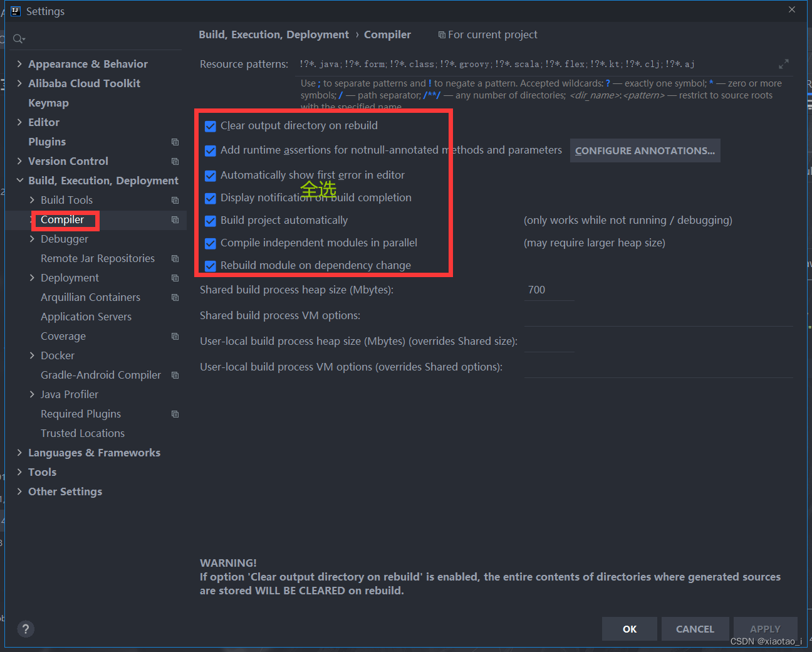This screenshot has width=812, height=652.
Task: Click the CONFIGURE ANNOTATIONS button
Action: (645, 150)
